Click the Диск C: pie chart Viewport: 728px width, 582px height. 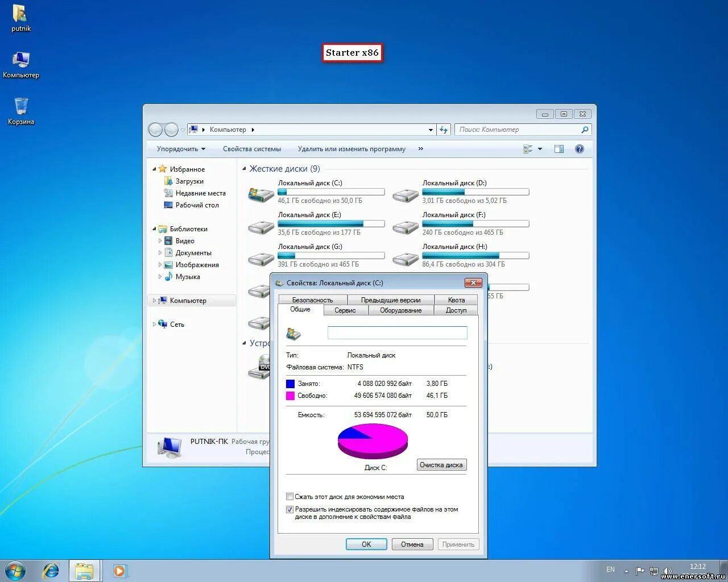pyautogui.click(x=373, y=441)
